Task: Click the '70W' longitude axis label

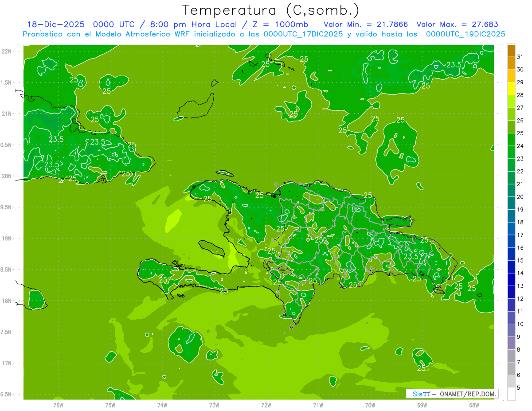Action: 370,405
